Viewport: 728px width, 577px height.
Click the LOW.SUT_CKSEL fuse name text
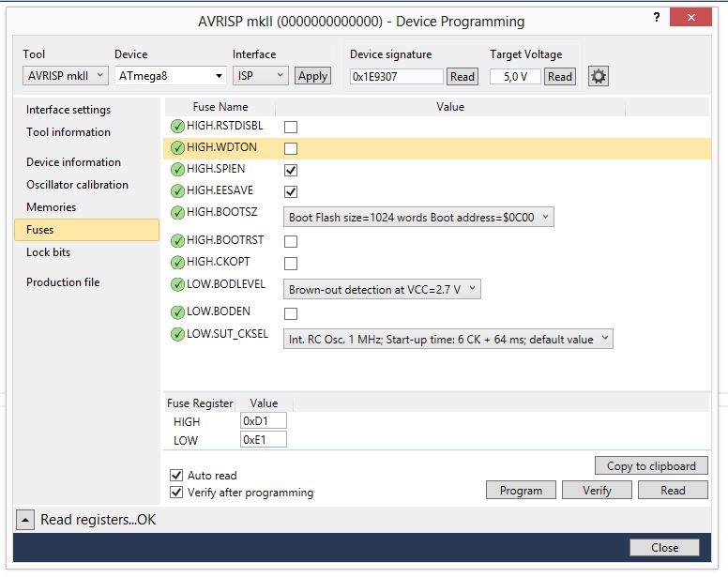[227, 334]
